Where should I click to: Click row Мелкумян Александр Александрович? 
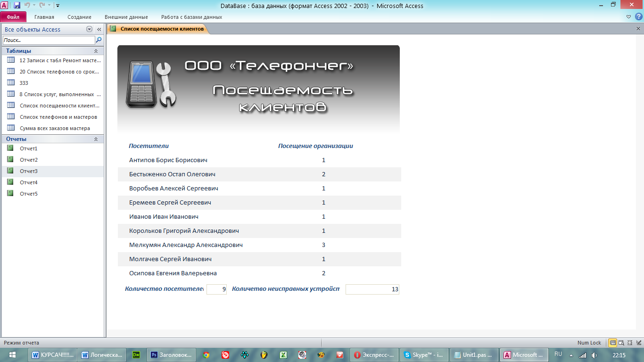259,245
